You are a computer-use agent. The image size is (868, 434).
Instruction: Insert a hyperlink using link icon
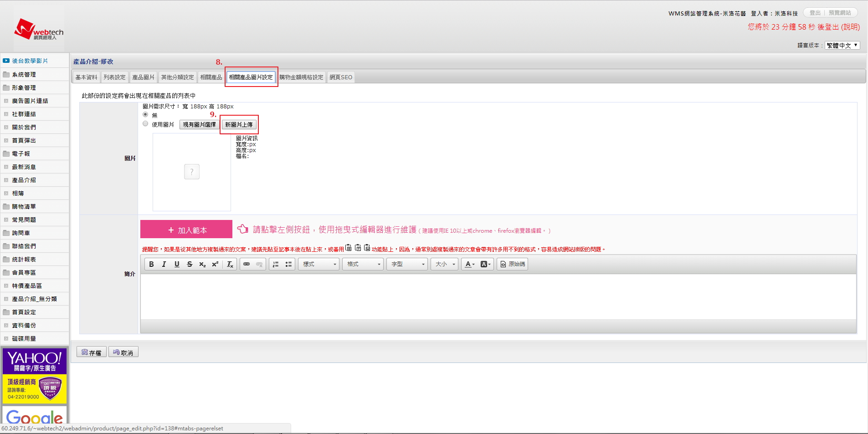[x=247, y=264]
